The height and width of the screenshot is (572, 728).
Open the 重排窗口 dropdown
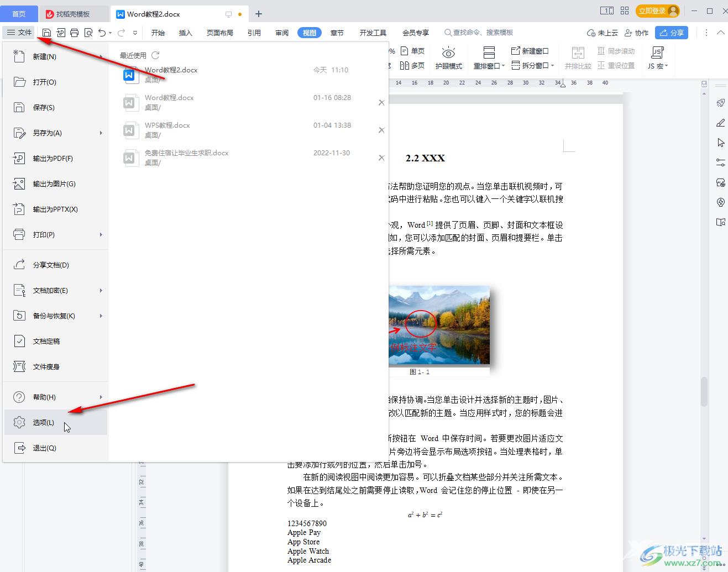point(489,58)
